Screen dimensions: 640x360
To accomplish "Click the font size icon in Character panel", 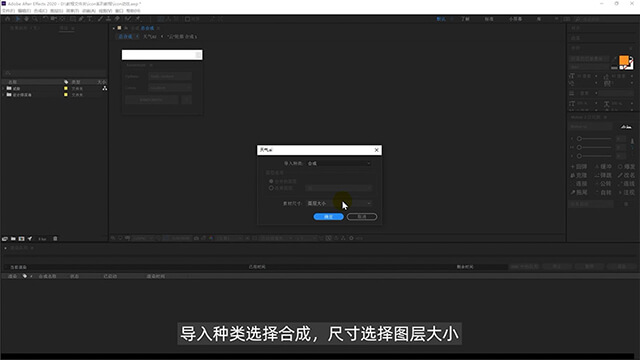I will 572,76.
